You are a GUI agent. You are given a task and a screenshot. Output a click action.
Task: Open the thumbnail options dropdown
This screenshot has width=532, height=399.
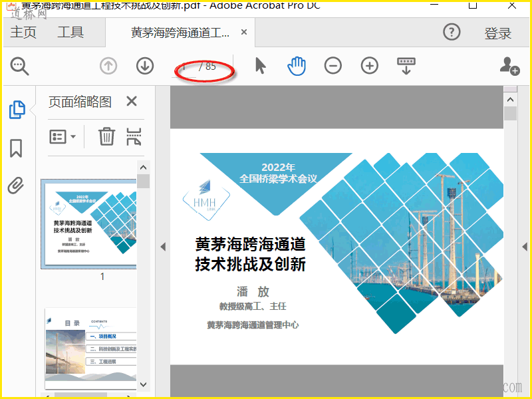(63, 136)
